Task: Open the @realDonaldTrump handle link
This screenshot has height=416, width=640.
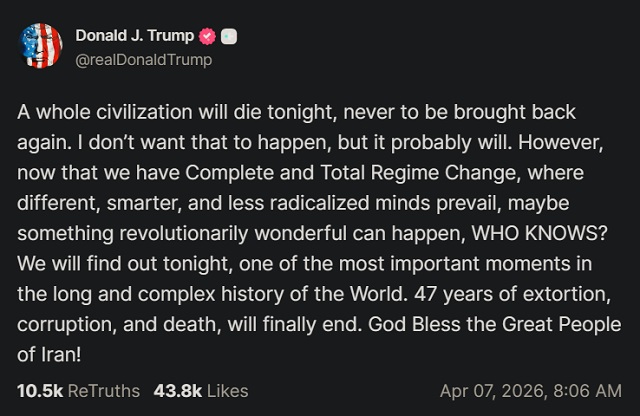Action: [144, 59]
